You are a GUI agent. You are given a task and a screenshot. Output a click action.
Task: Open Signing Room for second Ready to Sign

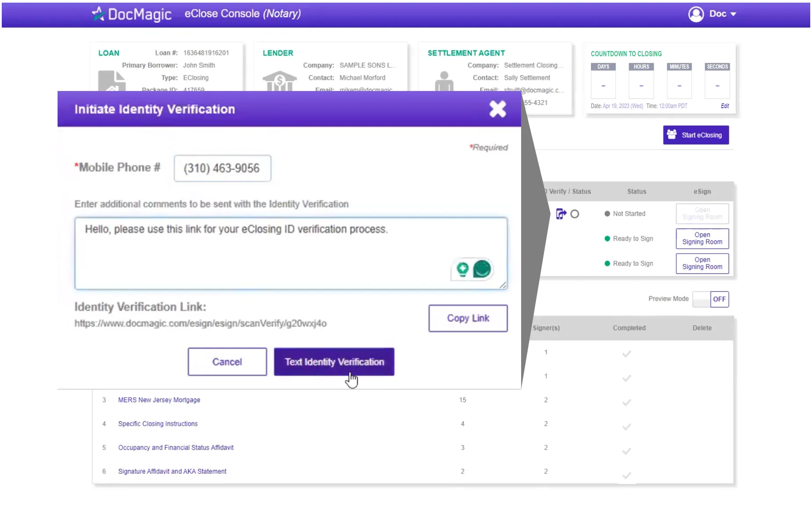(702, 263)
